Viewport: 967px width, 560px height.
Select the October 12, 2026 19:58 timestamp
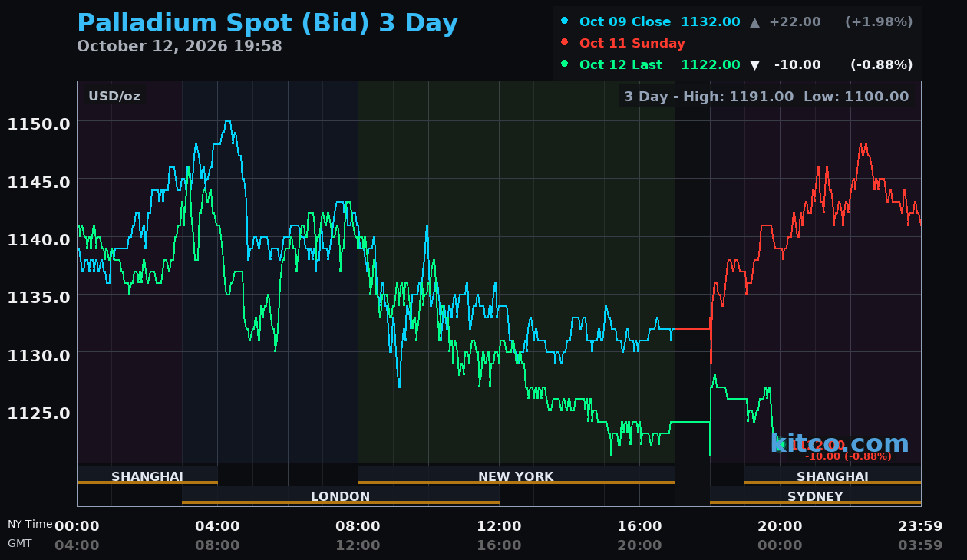point(180,46)
